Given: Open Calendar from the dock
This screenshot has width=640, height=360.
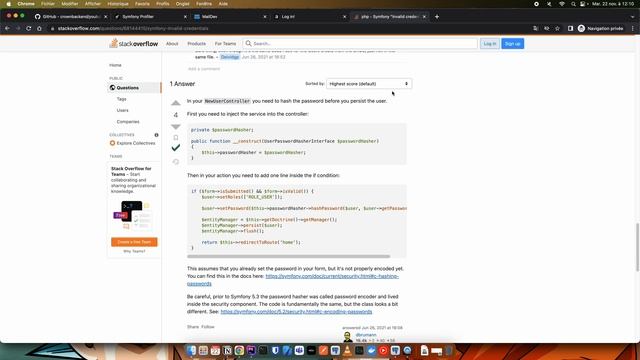Looking at the screenshot, I should (x=215, y=350).
